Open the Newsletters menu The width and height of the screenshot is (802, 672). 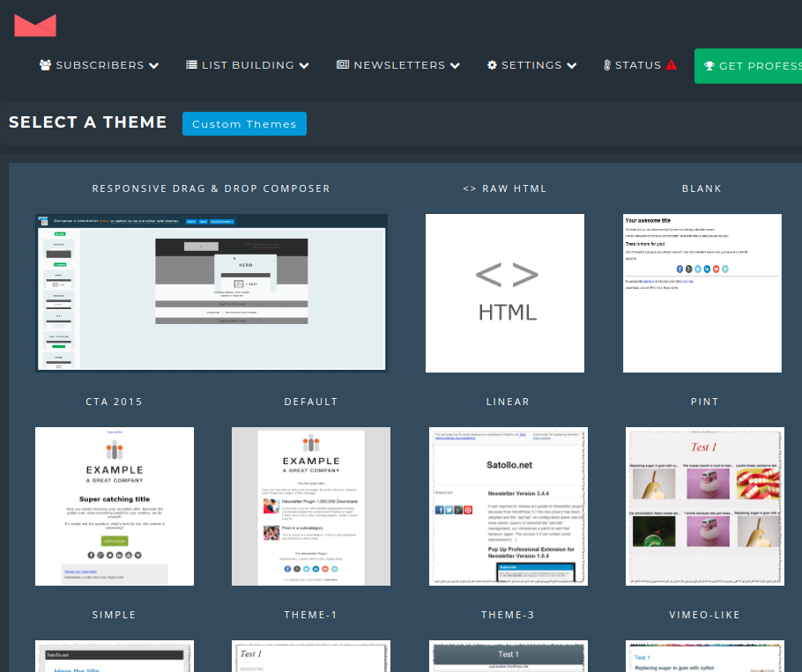[398, 65]
